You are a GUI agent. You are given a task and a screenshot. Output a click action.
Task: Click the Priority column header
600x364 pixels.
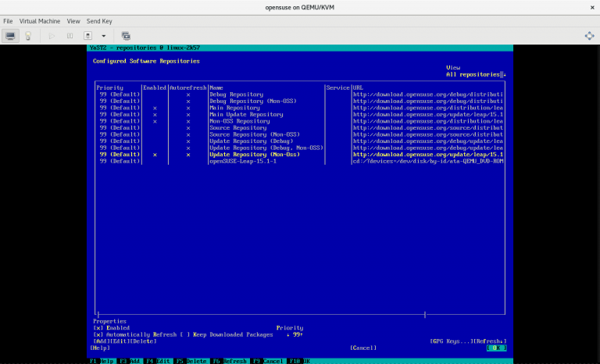pyautogui.click(x=110, y=87)
